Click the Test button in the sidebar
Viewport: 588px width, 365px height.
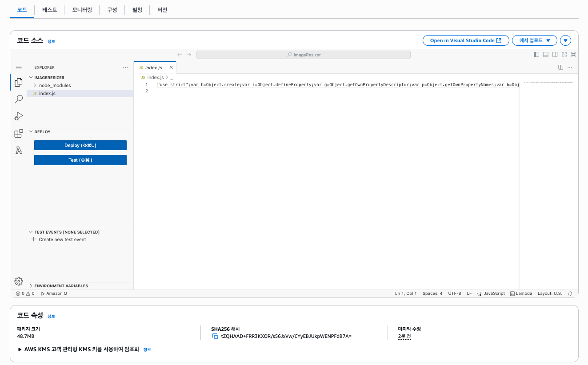(80, 160)
